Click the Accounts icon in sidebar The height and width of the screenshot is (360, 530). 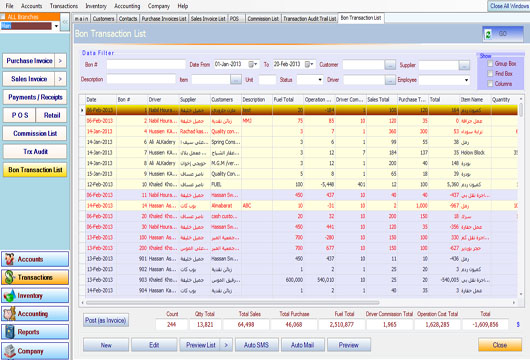tap(9, 259)
